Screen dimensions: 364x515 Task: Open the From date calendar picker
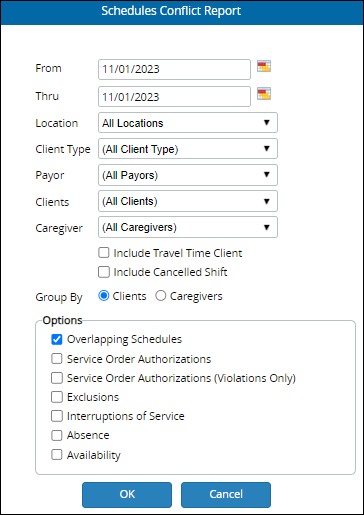pyautogui.click(x=264, y=66)
